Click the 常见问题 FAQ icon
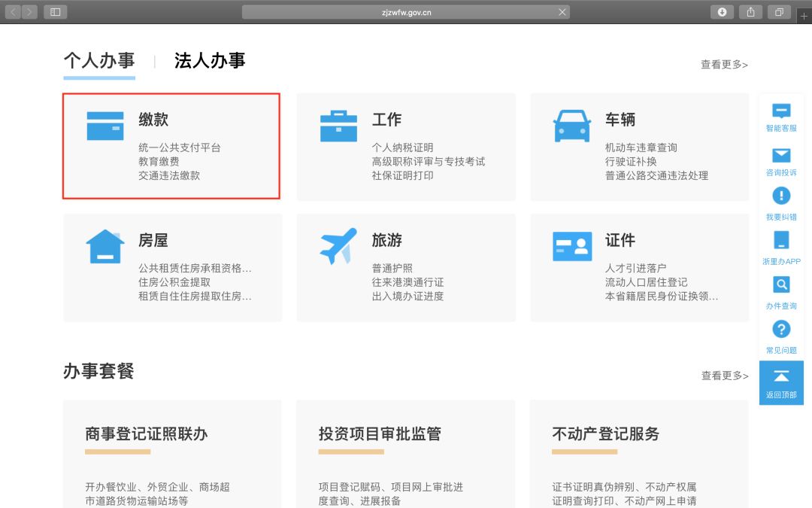Image resolution: width=812 pixels, height=508 pixels. (781, 330)
